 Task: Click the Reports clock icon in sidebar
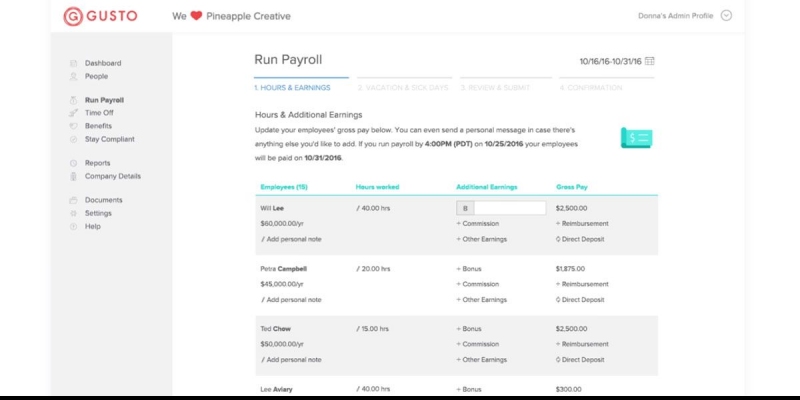tap(73, 163)
